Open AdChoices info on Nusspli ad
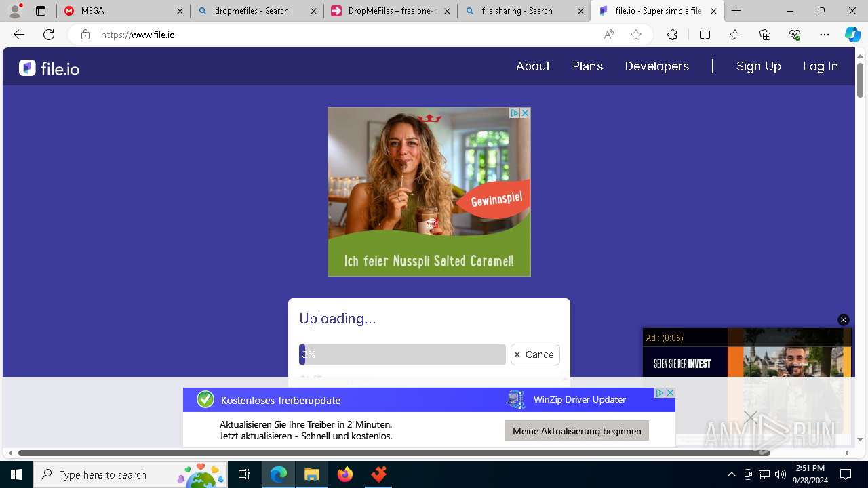The image size is (868, 488). [515, 113]
